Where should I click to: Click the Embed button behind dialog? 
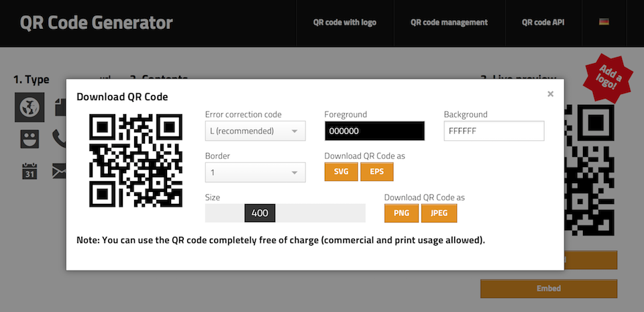pyautogui.click(x=549, y=289)
